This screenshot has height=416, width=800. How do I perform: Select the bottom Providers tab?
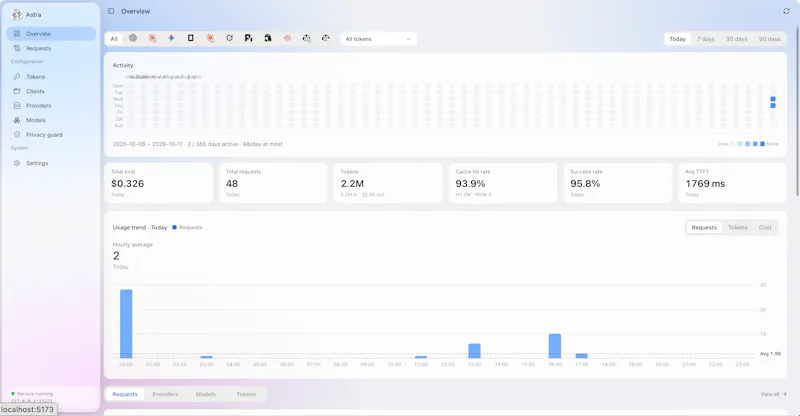coord(165,394)
